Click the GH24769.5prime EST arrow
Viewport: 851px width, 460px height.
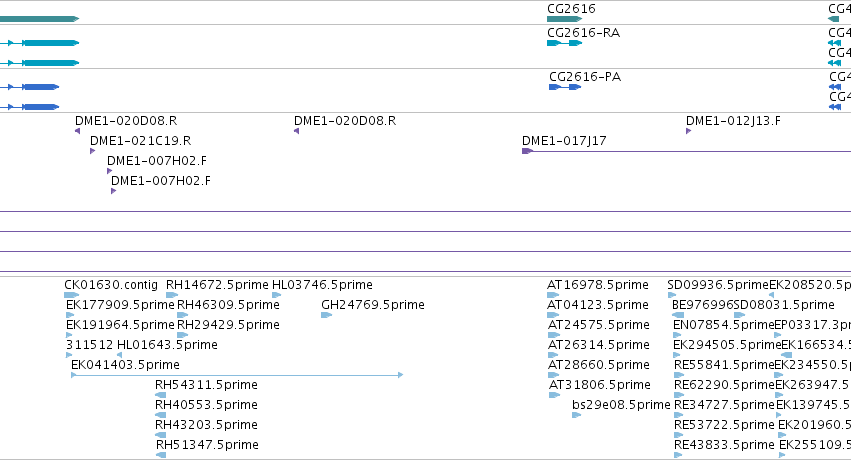pyautogui.click(x=326, y=315)
